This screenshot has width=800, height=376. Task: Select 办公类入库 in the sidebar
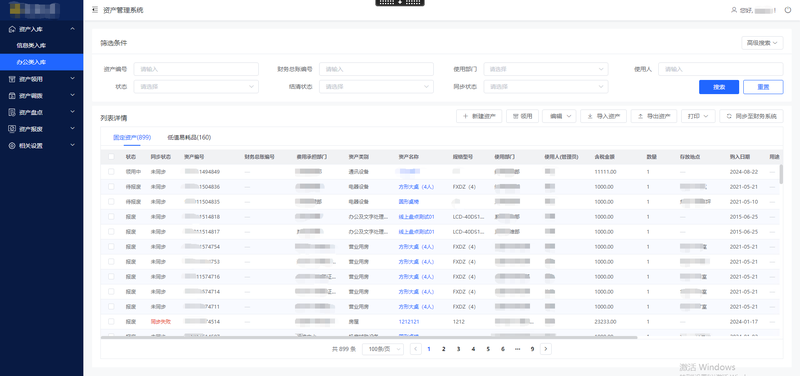[41, 62]
